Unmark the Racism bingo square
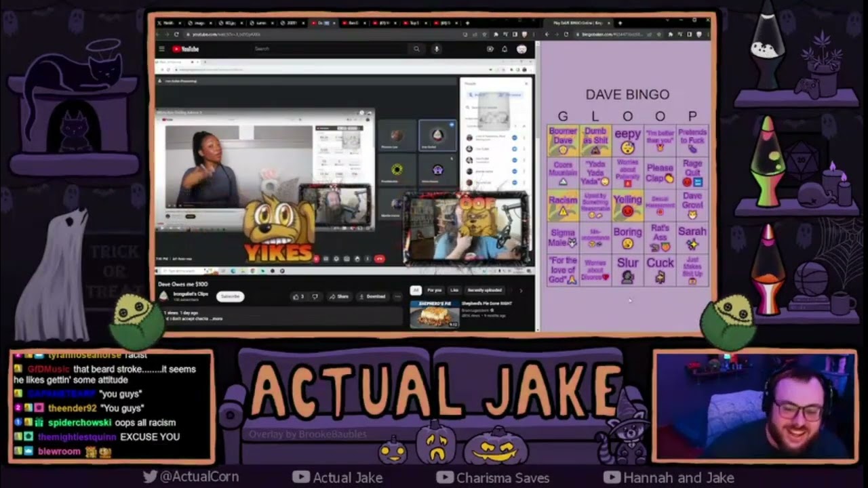This screenshot has width=868, height=488. pos(563,205)
